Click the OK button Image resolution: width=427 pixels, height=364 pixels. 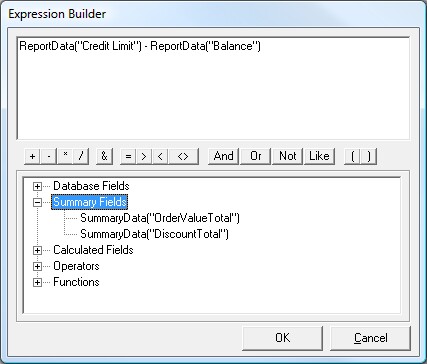pos(283,338)
